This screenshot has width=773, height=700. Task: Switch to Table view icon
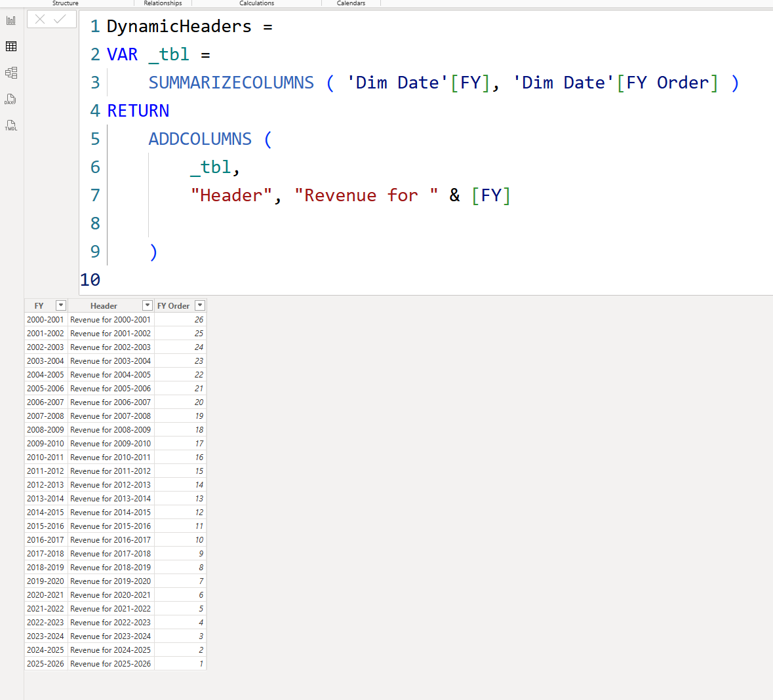point(11,47)
